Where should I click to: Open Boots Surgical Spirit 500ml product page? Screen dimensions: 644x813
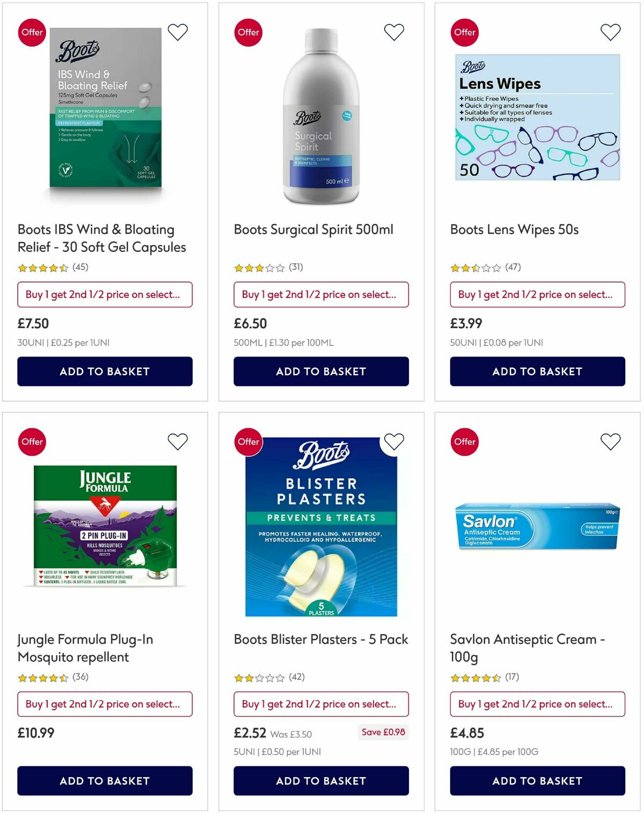pyautogui.click(x=313, y=229)
